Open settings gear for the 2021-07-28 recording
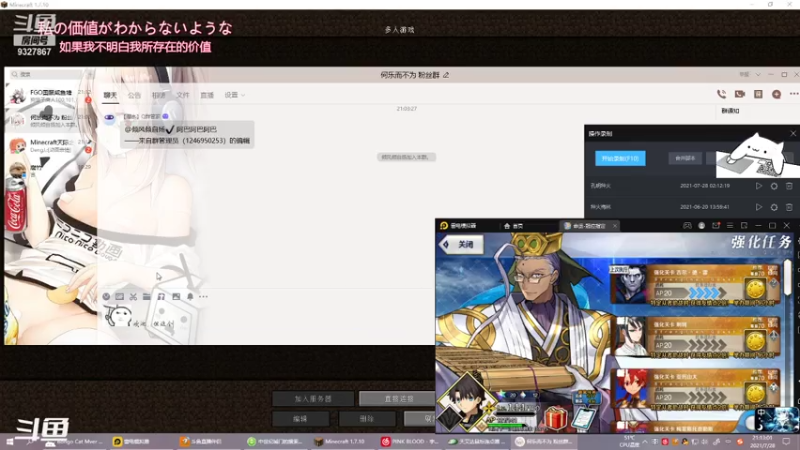Image resolution: width=800 pixels, height=450 pixels. (x=774, y=186)
